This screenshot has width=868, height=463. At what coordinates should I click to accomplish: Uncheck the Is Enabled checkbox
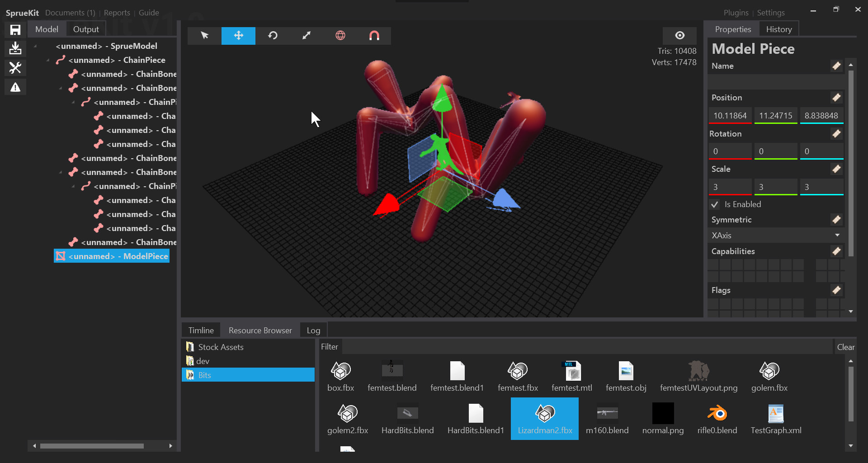[x=714, y=204]
